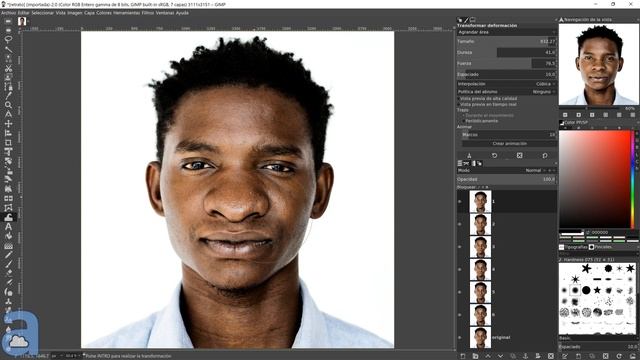Switch to the Tipografías tab

tap(573, 247)
